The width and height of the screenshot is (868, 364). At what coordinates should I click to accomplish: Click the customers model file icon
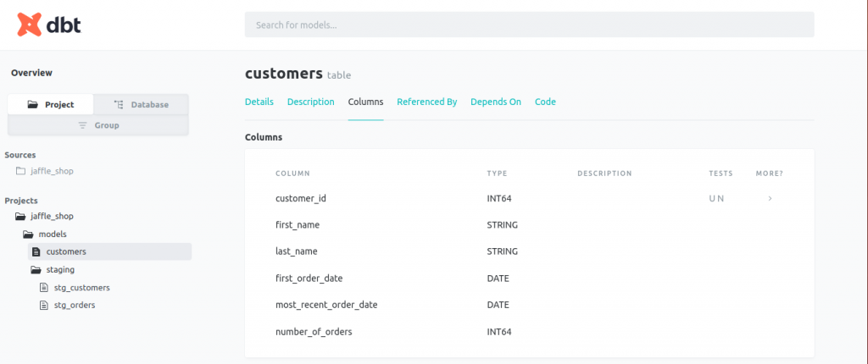click(x=36, y=251)
